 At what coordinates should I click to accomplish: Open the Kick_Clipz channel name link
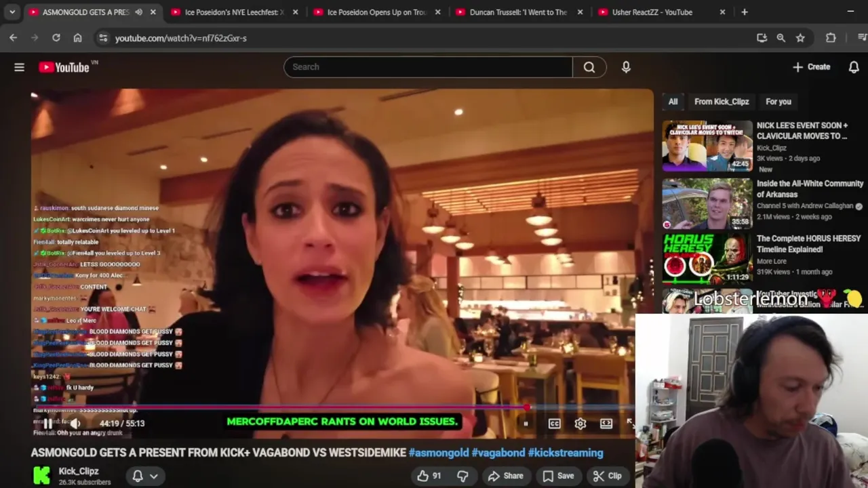click(79, 471)
